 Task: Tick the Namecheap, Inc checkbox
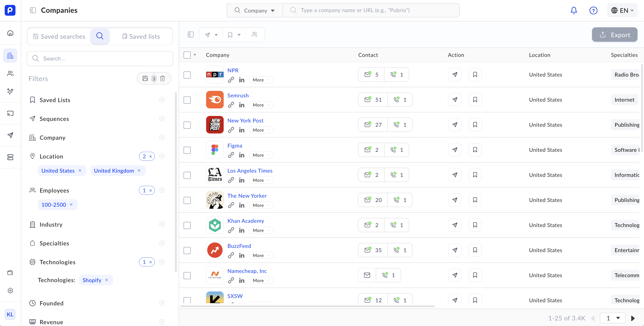click(187, 275)
